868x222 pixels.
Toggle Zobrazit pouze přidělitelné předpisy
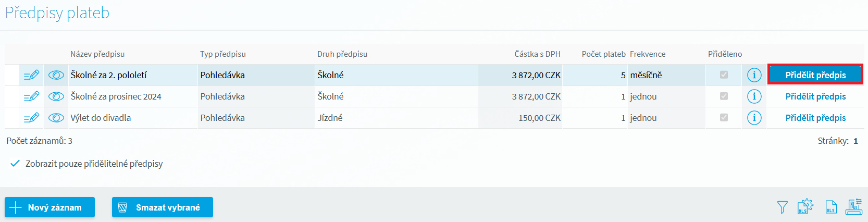[16, 164]
